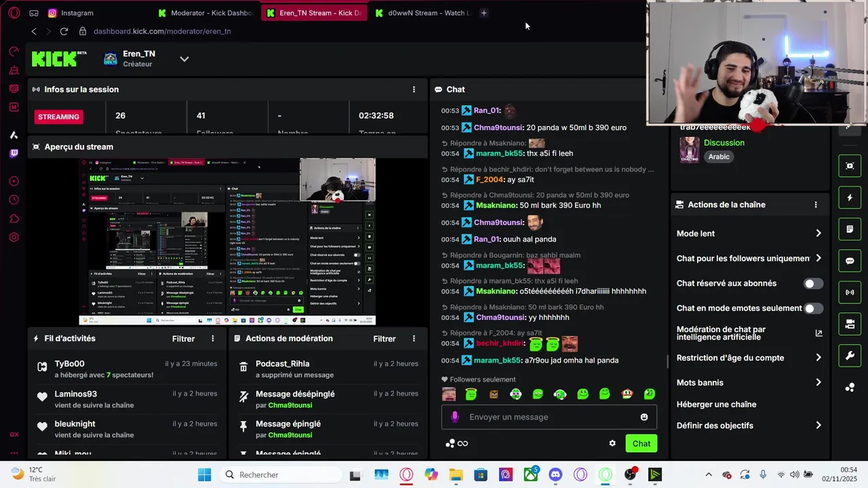Screen dimensions: 868x488
Task: Open File Explorer from the taskbar
Action: (456, 474)
